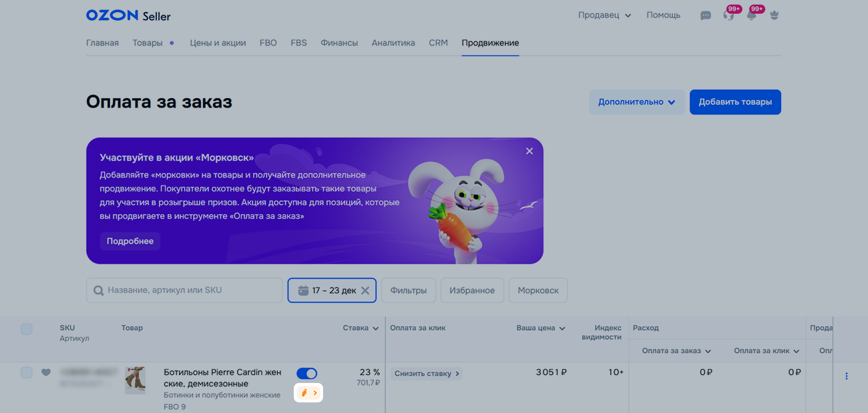Add the product to favorites with the heart

coord(46,372)
